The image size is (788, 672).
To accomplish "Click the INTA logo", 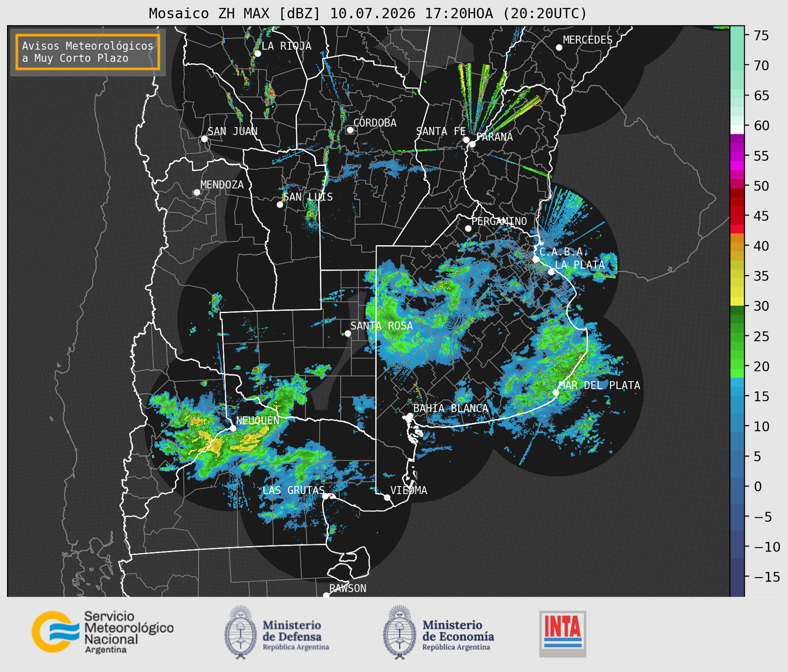I will point(563,634).
